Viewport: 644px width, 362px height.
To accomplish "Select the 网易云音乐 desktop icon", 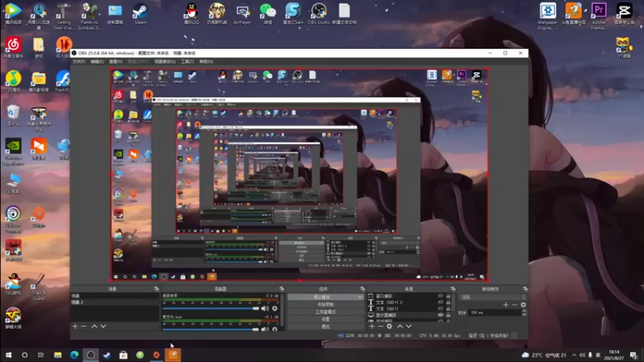I will tap(13, 47).
